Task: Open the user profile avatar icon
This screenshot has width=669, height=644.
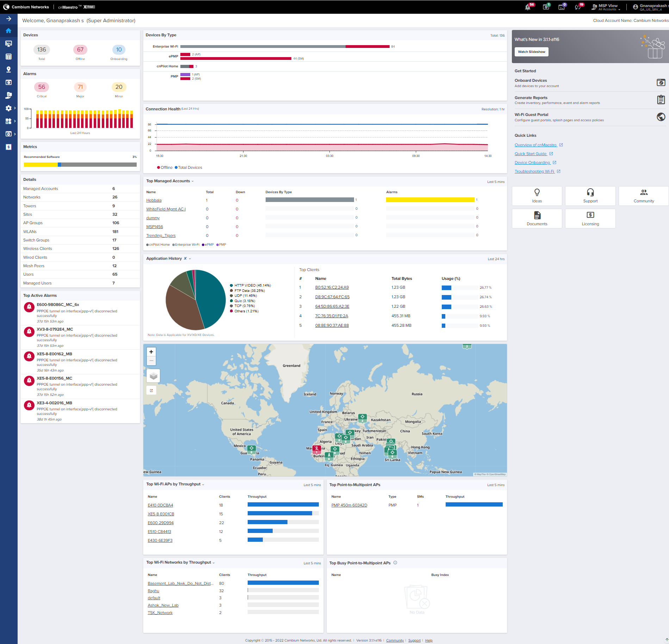Action: click(x=636, y=7)
